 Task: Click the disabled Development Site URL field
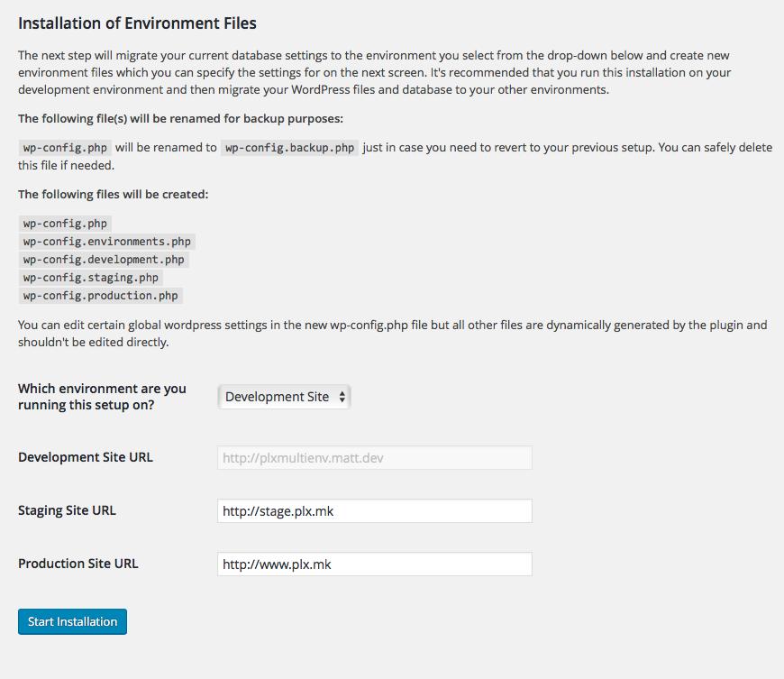(374, 458)
